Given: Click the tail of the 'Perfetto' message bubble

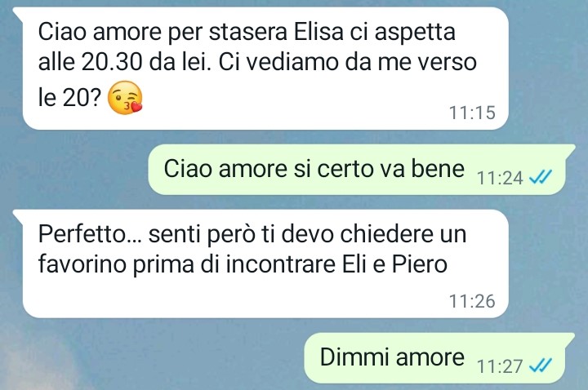Looking at the screenshot, I should pos(18,215).
